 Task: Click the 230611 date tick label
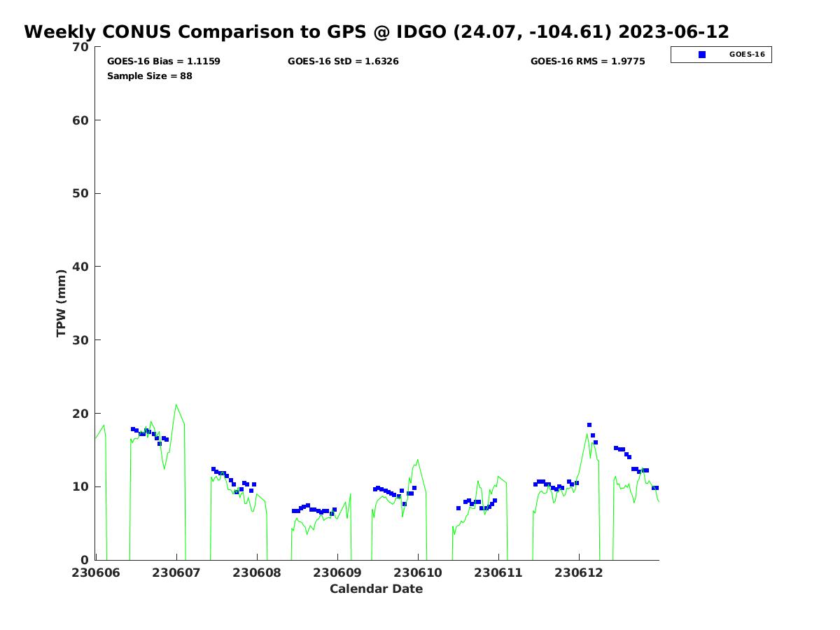tap(498, 573)
